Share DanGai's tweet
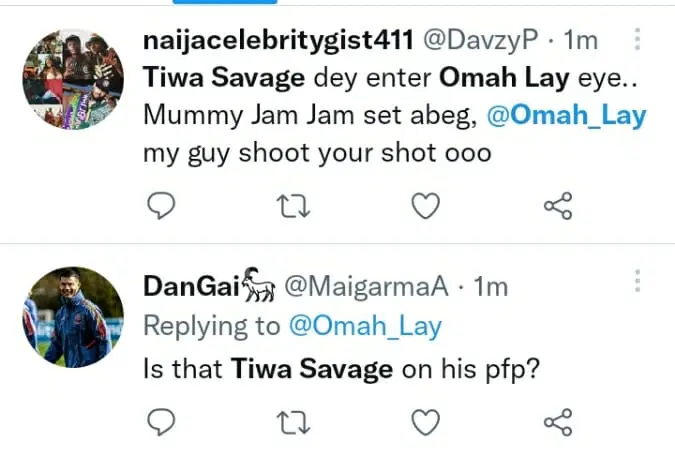This screenshot has width=675, height=456. [x=557, y=424]
